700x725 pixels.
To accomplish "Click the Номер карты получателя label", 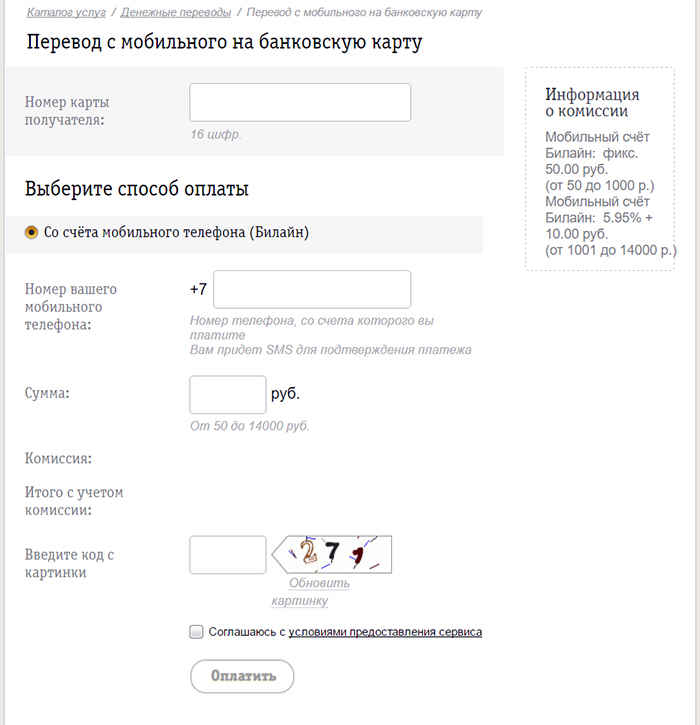I will (x=67, y=111).
